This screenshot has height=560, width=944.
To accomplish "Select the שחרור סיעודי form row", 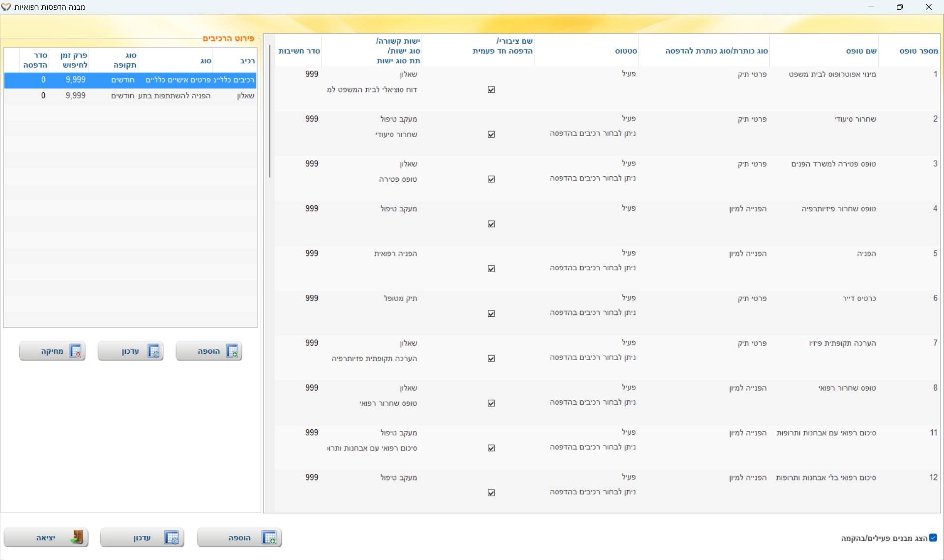I will [x=855, y=119].
